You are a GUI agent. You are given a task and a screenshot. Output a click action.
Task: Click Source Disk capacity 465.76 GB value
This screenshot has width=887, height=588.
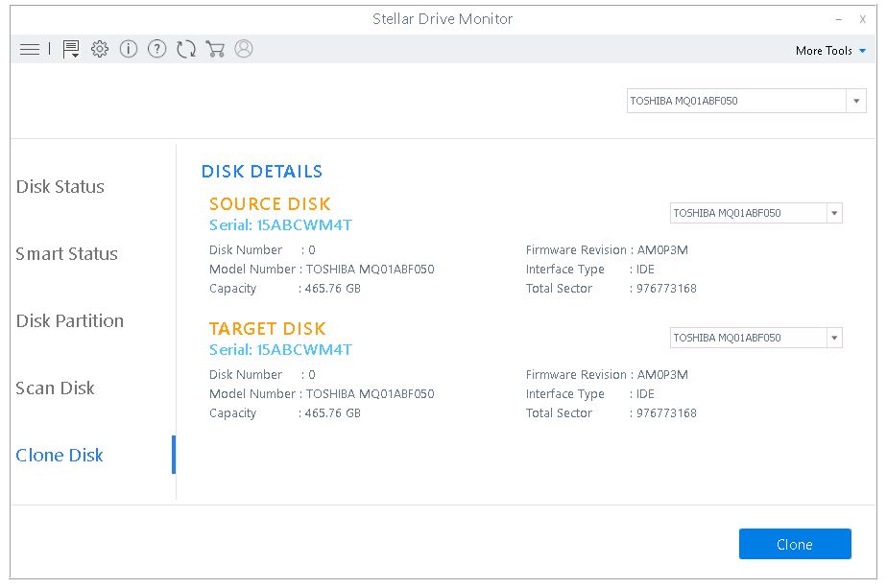pyautogui.click(x=332, y=289)
